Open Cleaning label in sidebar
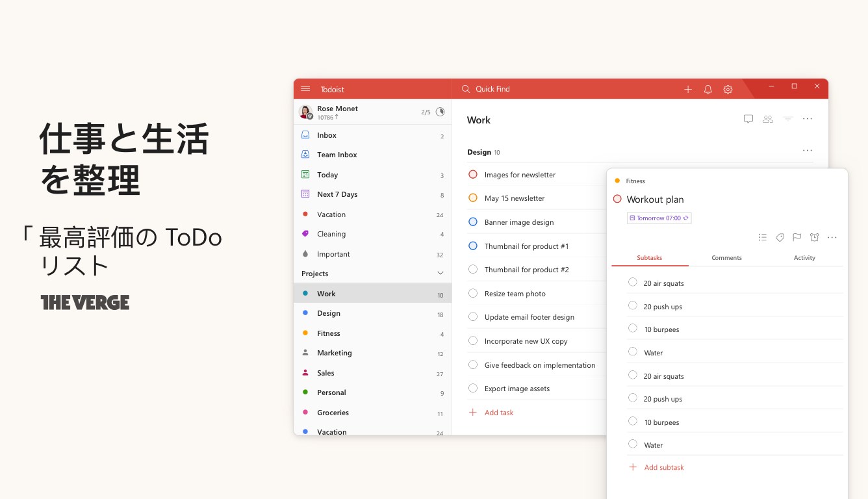 tap(372, 234)
